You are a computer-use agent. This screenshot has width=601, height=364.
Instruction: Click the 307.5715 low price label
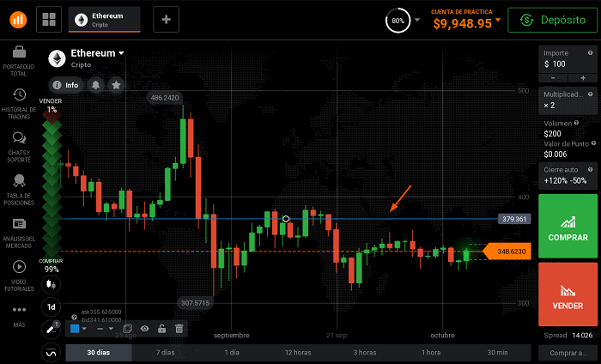196,303
